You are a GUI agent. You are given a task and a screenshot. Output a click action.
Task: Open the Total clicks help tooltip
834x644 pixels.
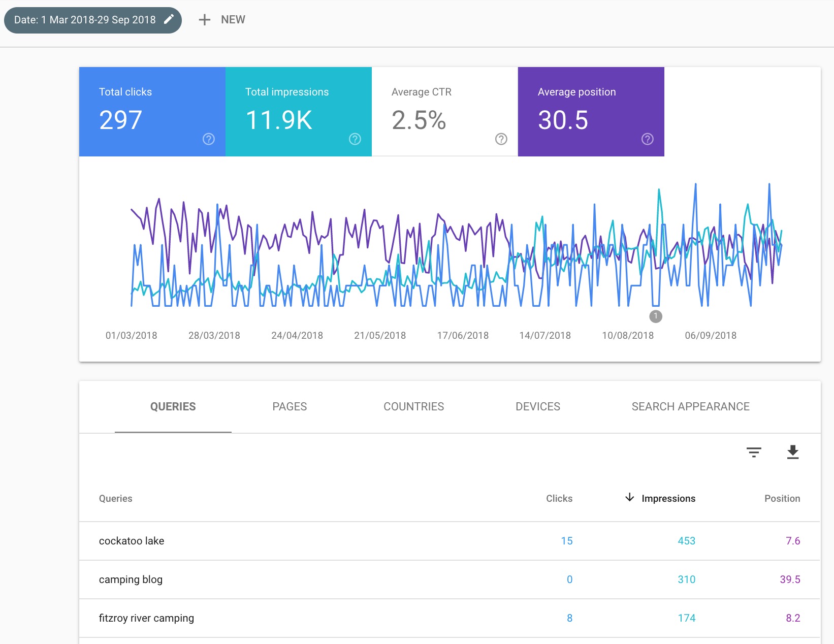pos(208,139)
